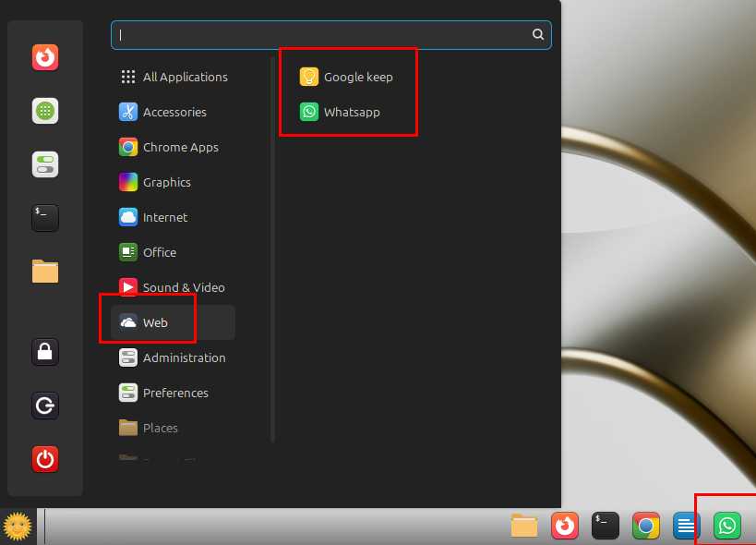
Task: Open Firefox from the menu favorites sidebar
Action: (44, 58)
